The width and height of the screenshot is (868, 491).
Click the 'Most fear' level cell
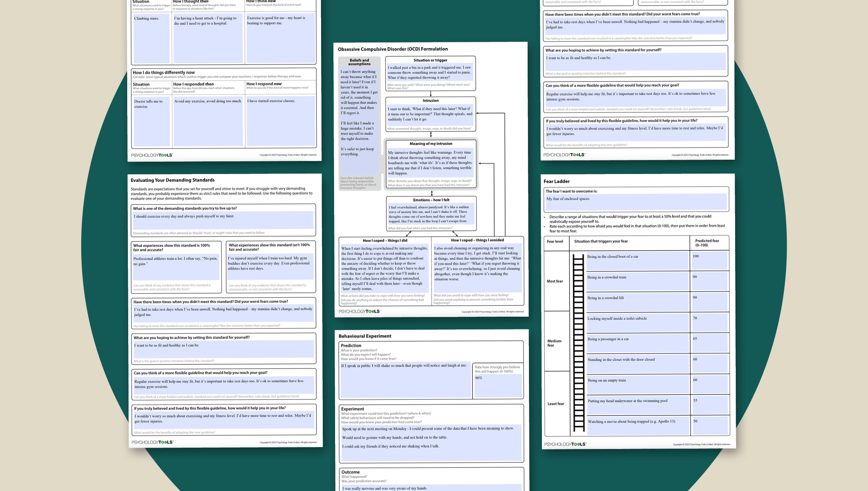(555, 281)
